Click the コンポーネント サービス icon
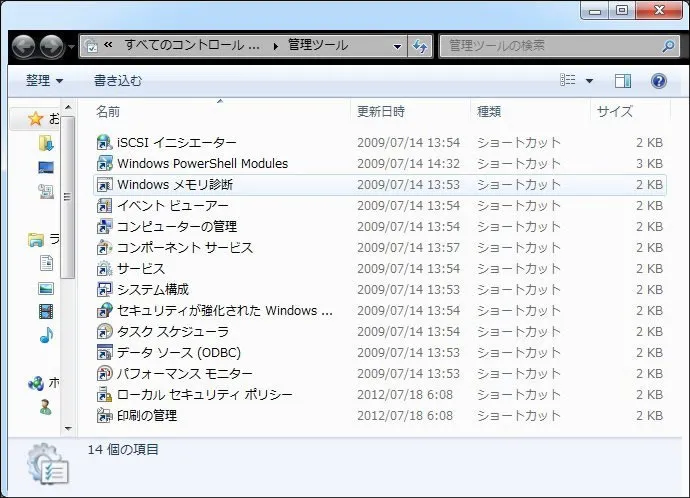This screenshot has width=690, height=498. [104, 248]
